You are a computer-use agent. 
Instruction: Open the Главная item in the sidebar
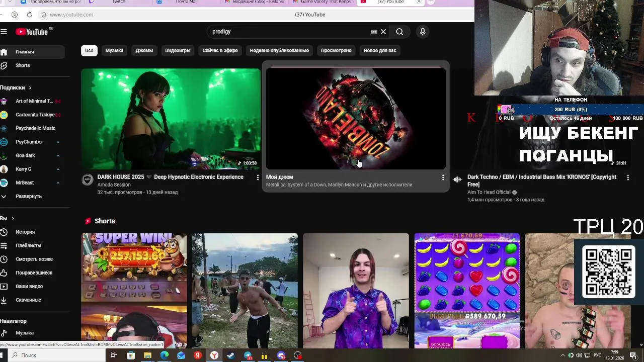[32, 52]
